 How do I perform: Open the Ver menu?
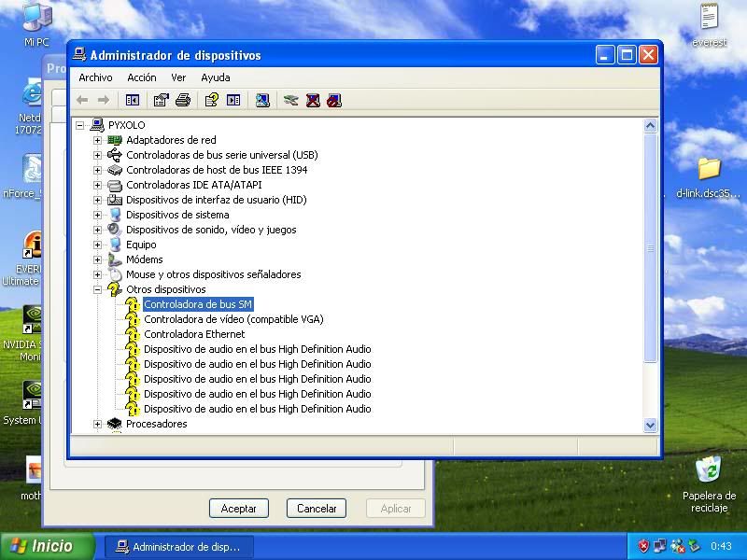point(178,77)
